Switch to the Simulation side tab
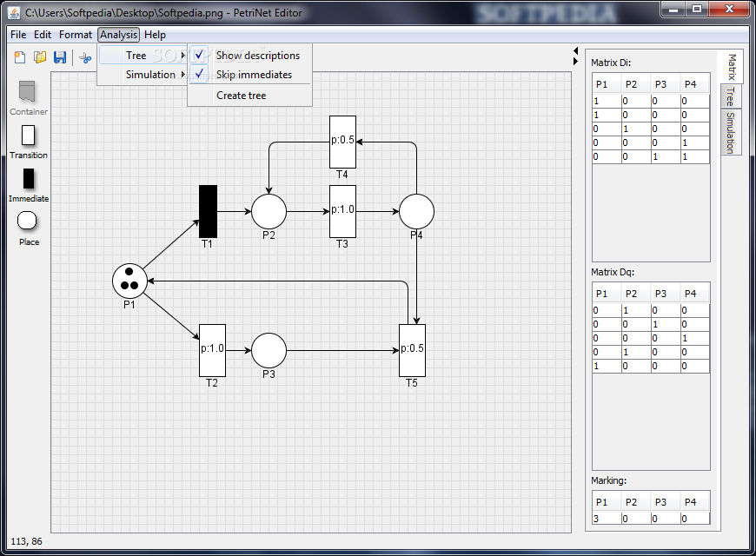756x556 pixels. pos(731,133)
